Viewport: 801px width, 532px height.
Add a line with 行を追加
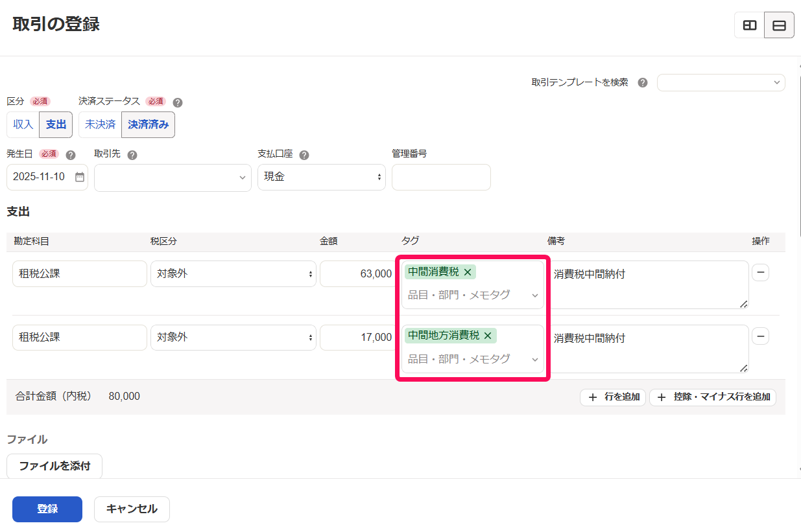613,397
